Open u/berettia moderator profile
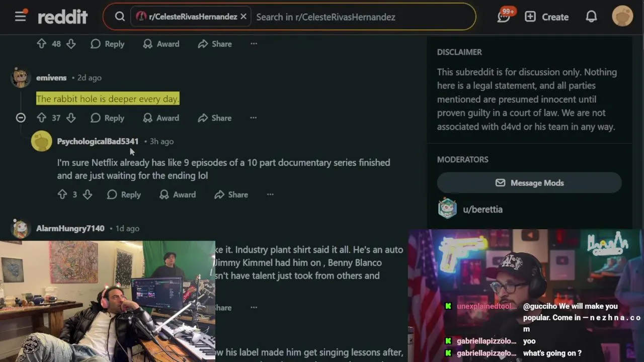Screen dimensions: 644x362 (482, 209)
